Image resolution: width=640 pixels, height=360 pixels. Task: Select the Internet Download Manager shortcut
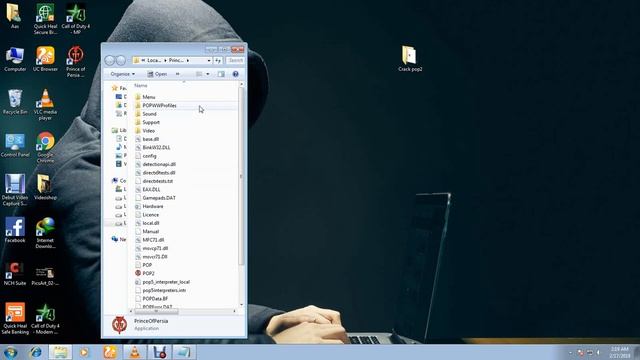tap(45, 233)
